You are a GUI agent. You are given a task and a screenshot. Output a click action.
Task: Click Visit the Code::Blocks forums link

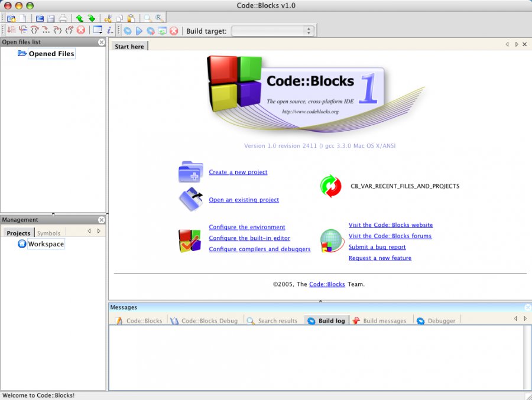(390, 236)
